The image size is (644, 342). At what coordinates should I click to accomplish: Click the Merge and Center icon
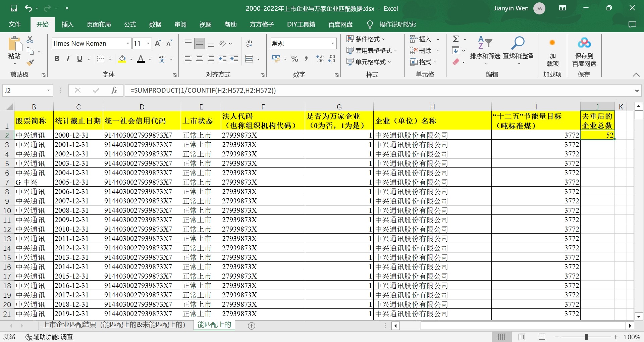[249, 59]
